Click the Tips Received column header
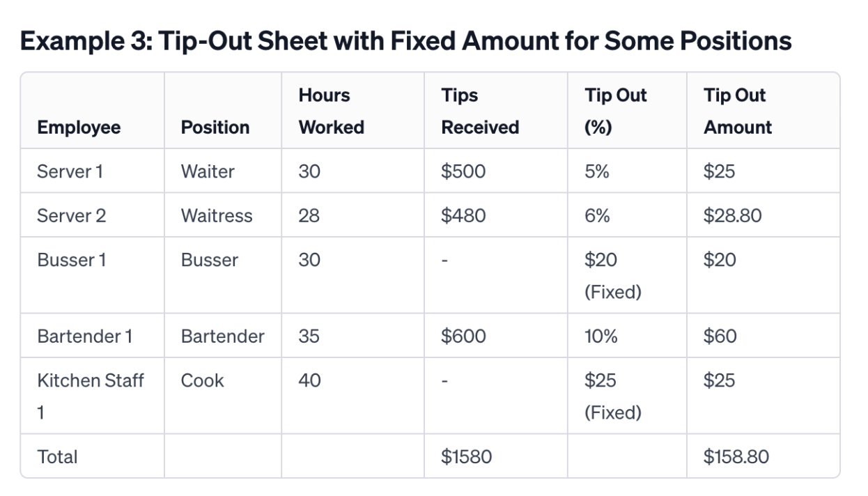This screenshot has height=496, width=868. click(480, 111)
